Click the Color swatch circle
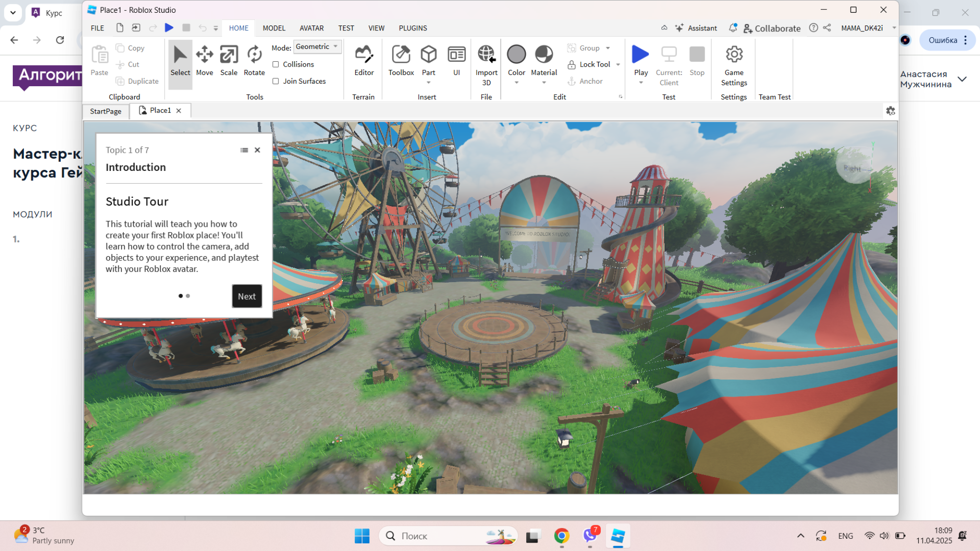 tap(516, 54)
